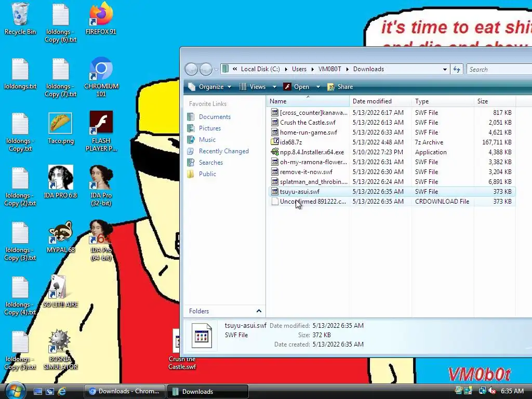
Task: Select the CHROMIUM 101 desktop shortcut
Action: [101, 77]
